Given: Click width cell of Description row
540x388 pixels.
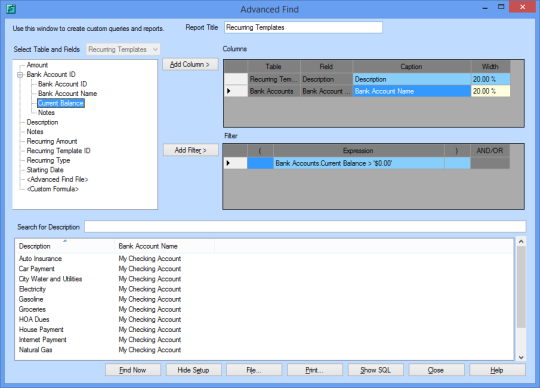Looking at the screenshot, I should (x=490, y=79).
